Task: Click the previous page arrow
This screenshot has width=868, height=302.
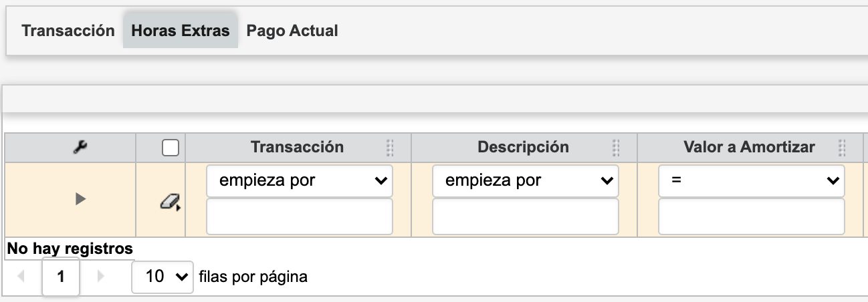Action: click(21, 276)
